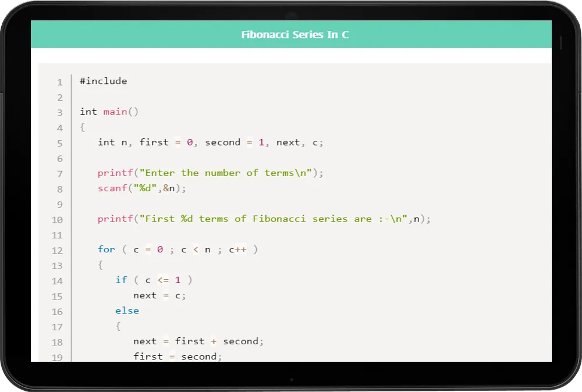Image resolution: width=582 pixels, height=392 pixels.
Task: Click the scanf function call
Action: (112, 188)
